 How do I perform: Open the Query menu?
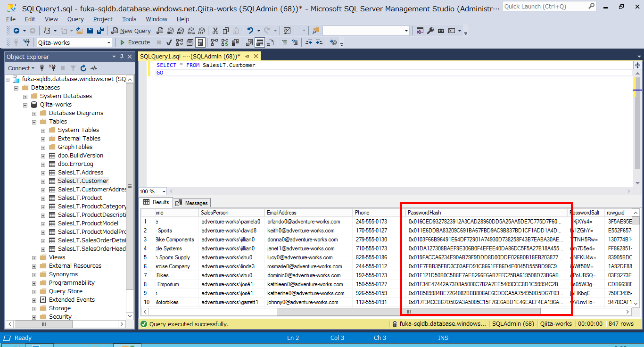tap(75, 19)
